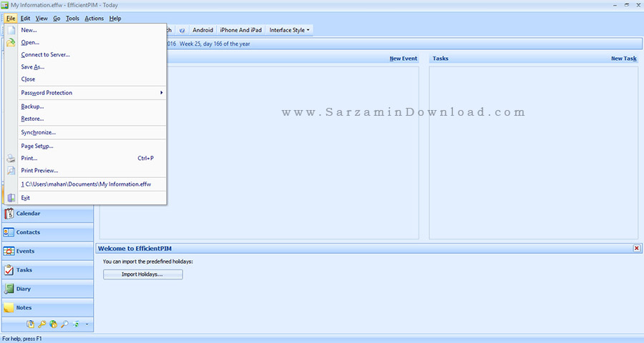Click the Tasks panel header
Viewport: 644px width, 343px height.
(x=534, y=59)
